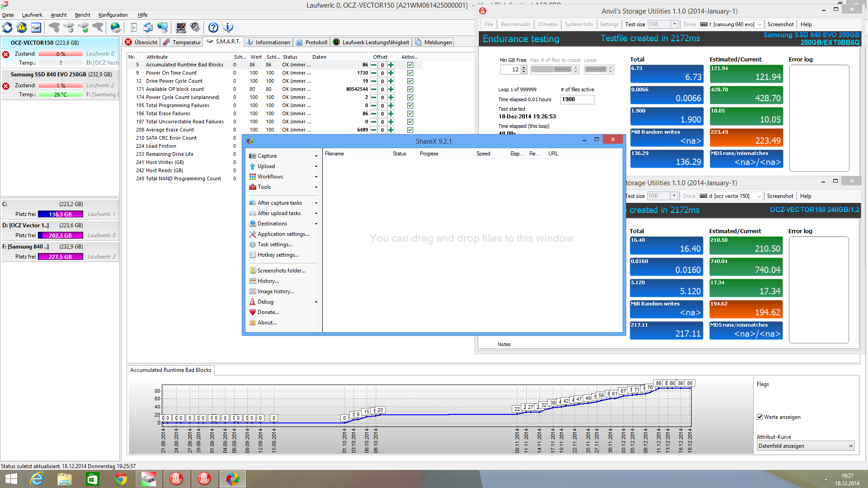Click the refresh with warning triangle icon

pos(22,28)
